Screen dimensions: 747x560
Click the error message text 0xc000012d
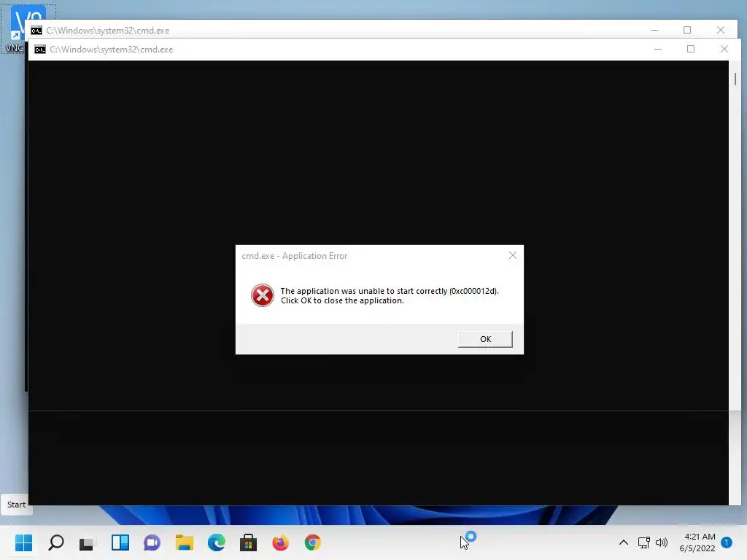(473, 291)
